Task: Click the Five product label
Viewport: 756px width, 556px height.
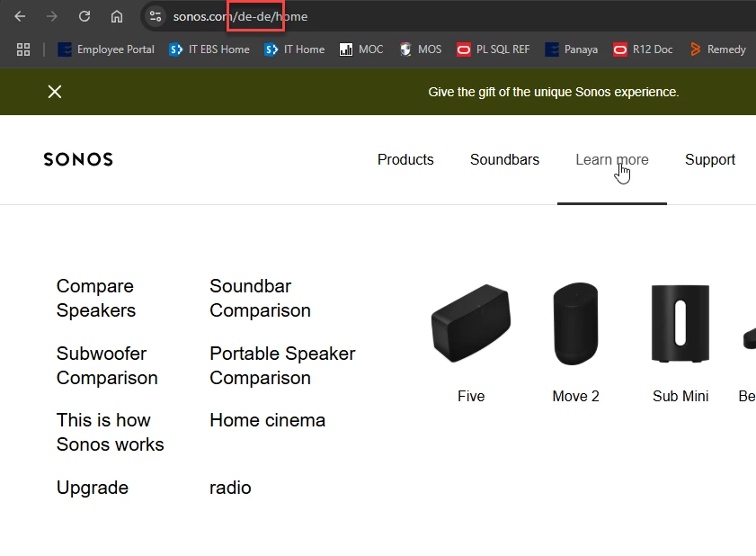Action: tap(471, 396)
